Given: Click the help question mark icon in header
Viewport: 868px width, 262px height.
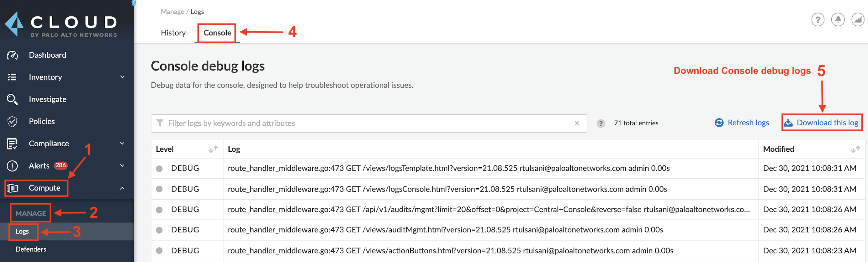Looking at the screenshot, I should pos(818,20).
